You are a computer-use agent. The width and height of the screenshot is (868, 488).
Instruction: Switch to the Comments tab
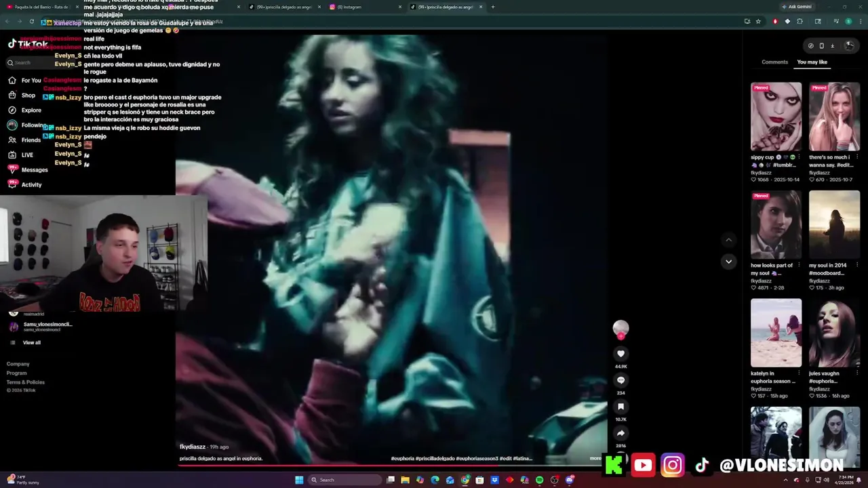click(774, 62)
